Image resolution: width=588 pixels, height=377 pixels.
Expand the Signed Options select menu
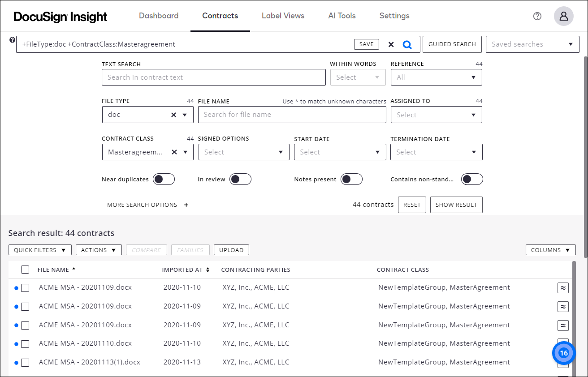(x=244, y=152)
